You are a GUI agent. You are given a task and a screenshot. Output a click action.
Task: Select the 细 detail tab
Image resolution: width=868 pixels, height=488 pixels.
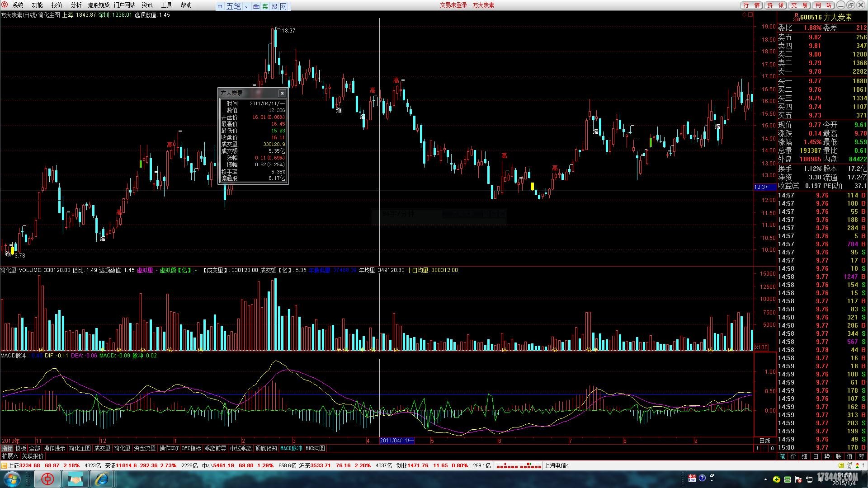(x=805, y=456)
